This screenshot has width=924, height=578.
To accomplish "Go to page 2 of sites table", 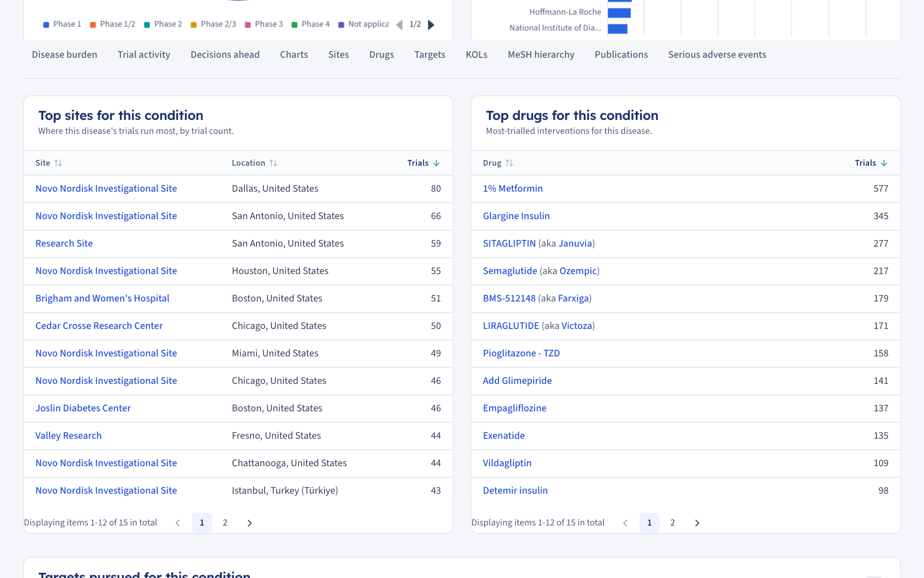I will pos(225,523).
